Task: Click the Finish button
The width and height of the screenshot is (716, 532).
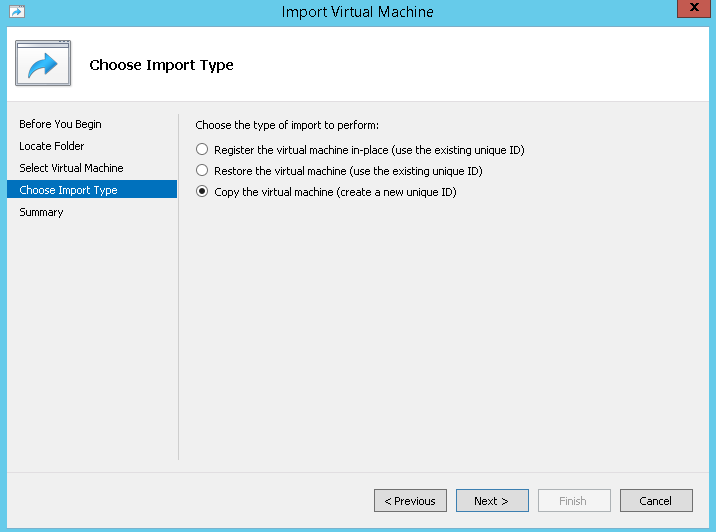Action: click(574, 500)
